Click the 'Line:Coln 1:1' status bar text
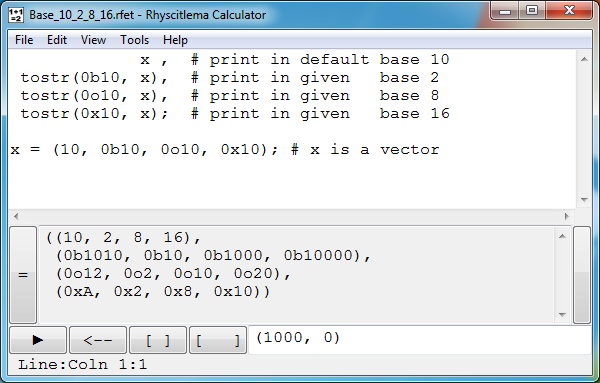 coord(82,364)
